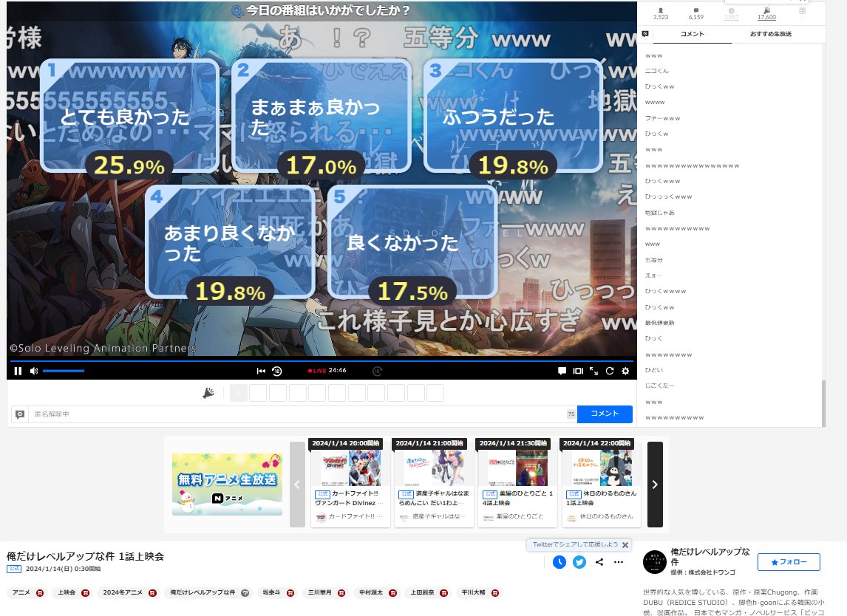
Task: Reload the player with refresh icon
Action: (609, 371)
